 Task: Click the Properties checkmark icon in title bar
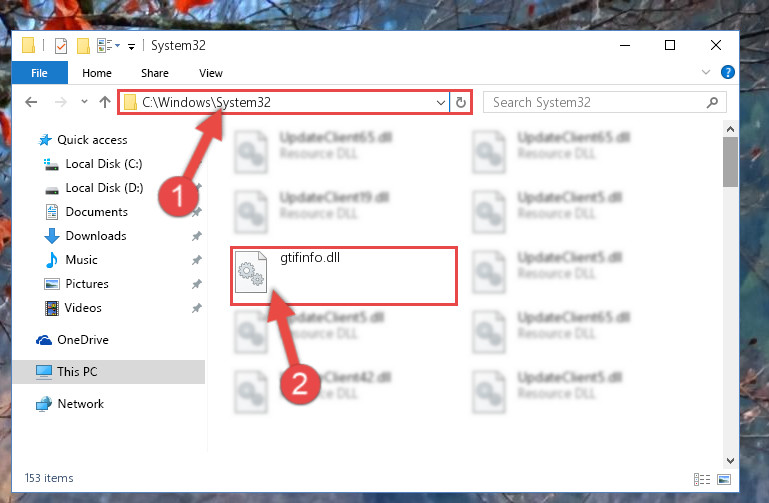click(x=61, y=46)
